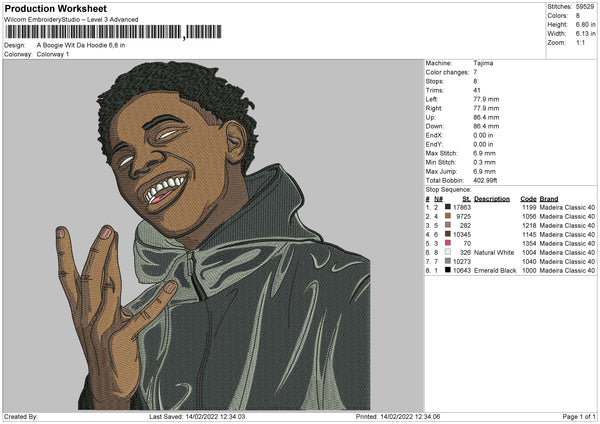
Task: Select 'Wilcom EmbroideryStudio – Level 3 Advanced' text
Action: [x=71, y=20]
